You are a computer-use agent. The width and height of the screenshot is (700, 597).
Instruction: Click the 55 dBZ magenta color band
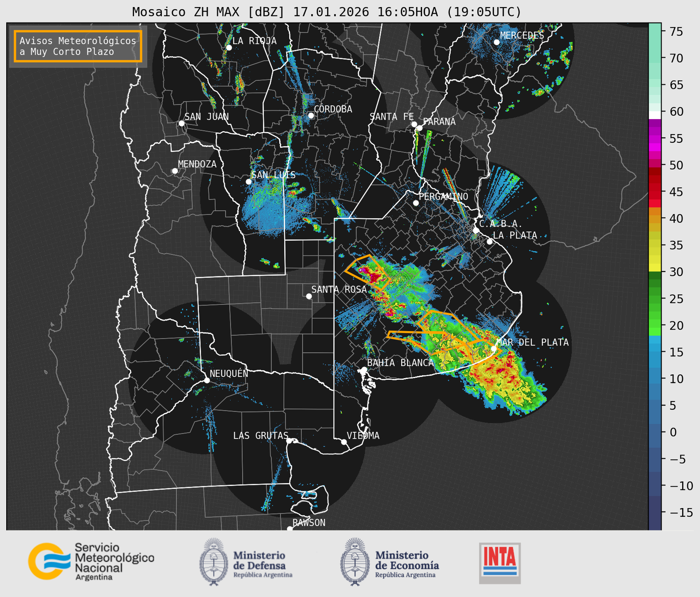655,139
